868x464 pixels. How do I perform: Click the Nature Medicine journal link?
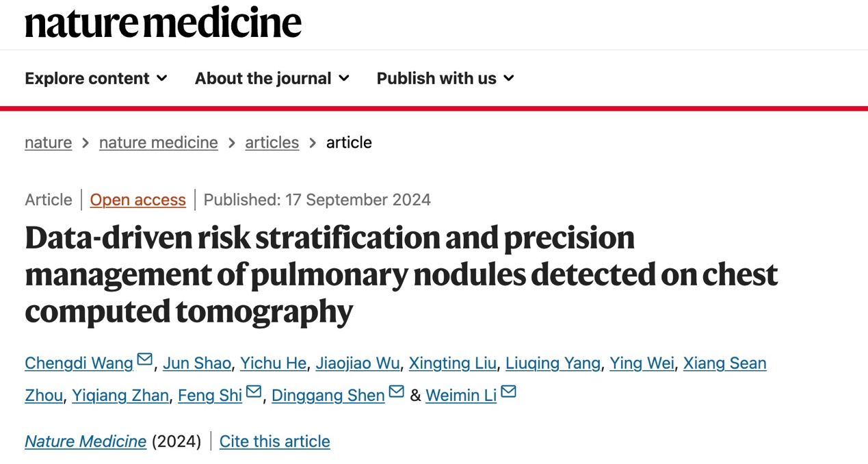point(86,441)
